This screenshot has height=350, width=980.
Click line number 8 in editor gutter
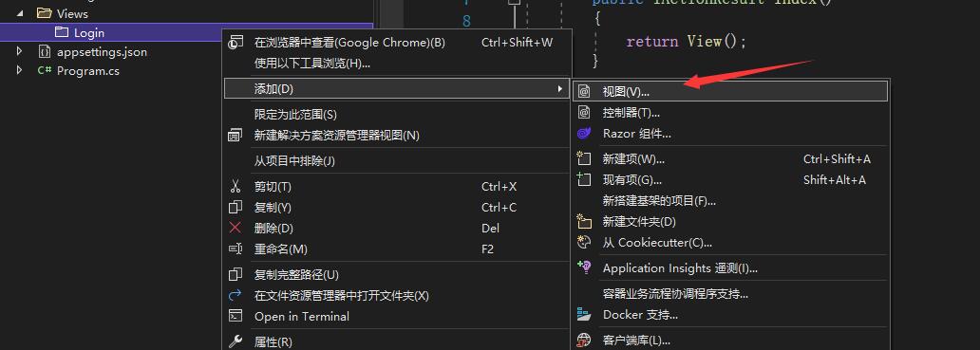(x=466, y=22)
